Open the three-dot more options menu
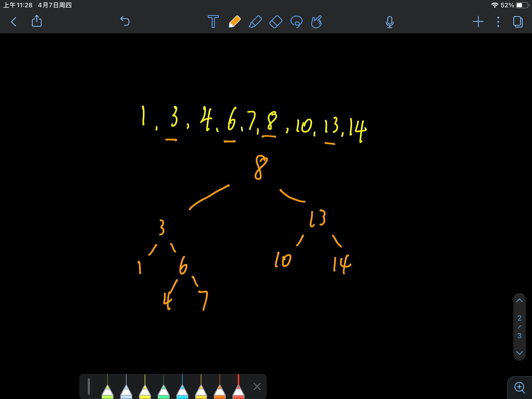This screenshot has width=532, height=399. coord(498,22)
